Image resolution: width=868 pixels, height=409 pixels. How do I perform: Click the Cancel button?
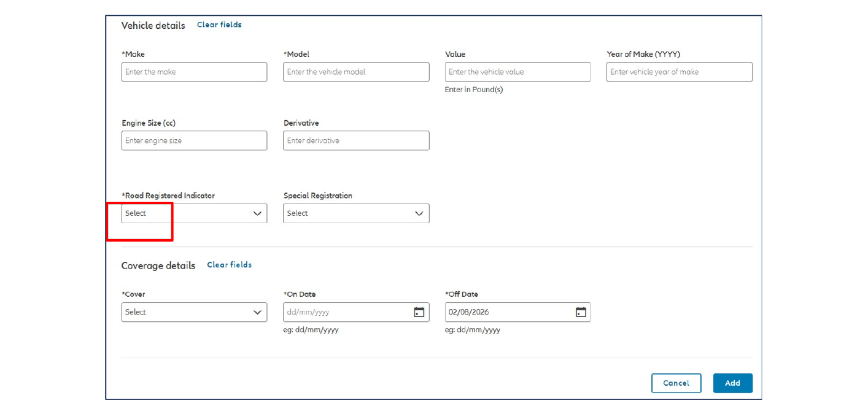pos(676,383)
